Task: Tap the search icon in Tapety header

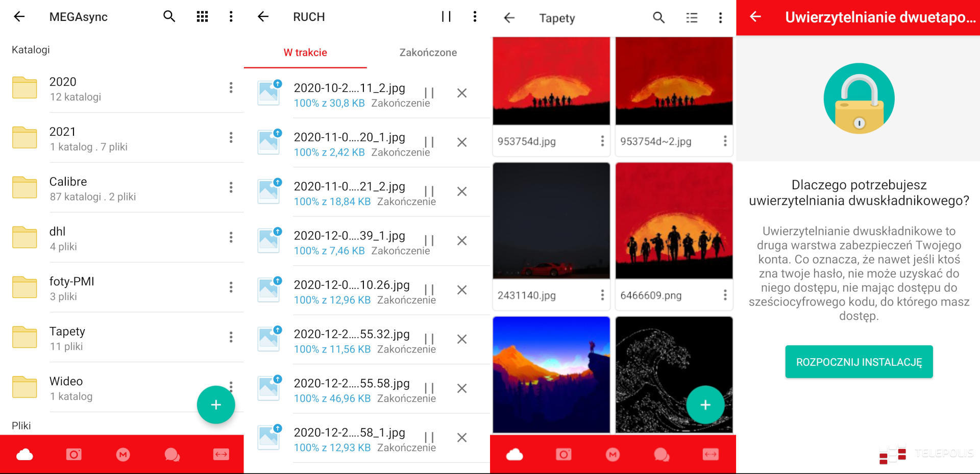Action: (x=658, y=18)
